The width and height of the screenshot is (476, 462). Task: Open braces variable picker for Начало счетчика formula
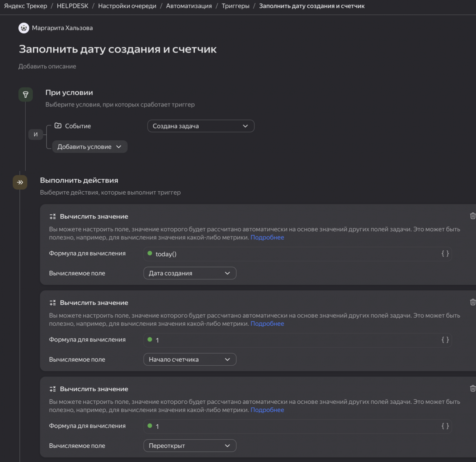[445, 340]
